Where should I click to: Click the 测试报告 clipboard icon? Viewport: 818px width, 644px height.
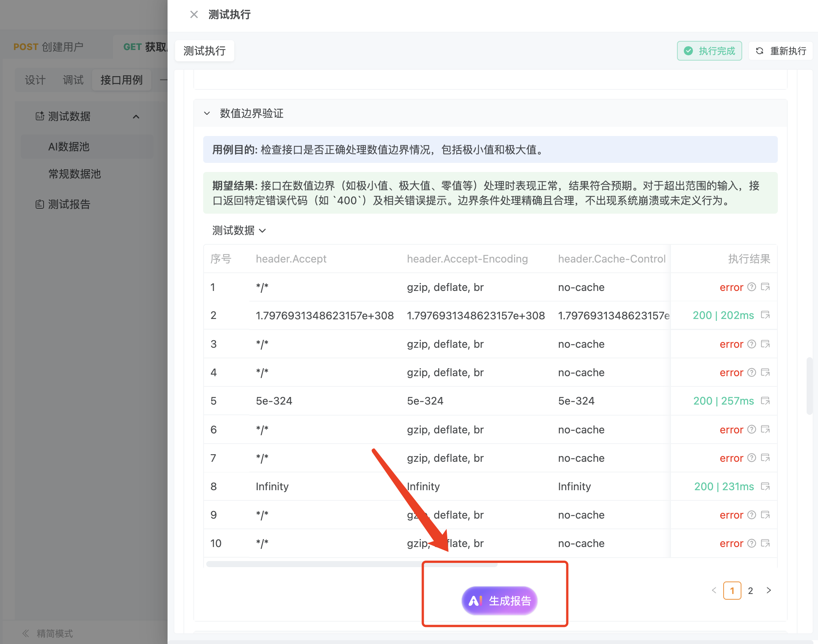tap(40, 205)
